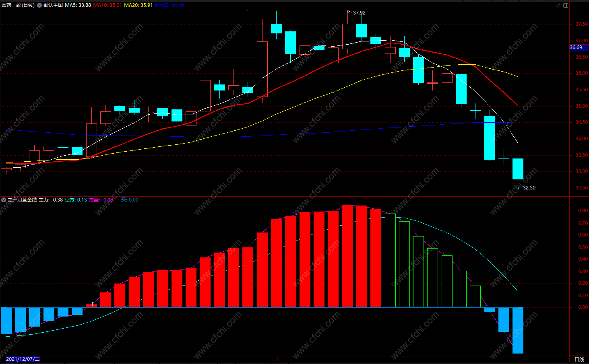Click the MA20: 35.91 legend value

138,5
